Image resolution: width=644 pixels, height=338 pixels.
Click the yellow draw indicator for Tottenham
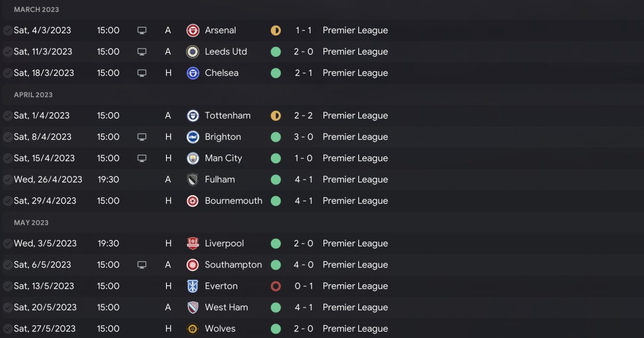[275, 116]
